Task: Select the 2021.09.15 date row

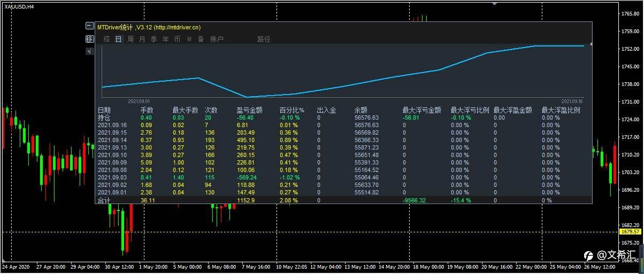Action: 343,132
